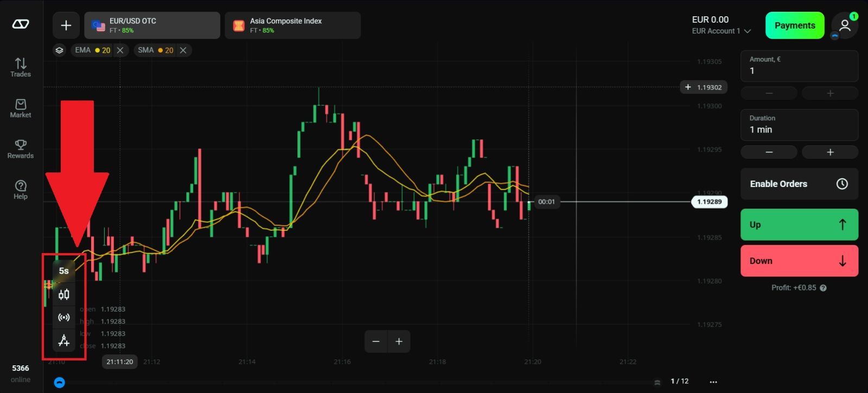Open the signals broadcast icon
This screenshot has height=393, width=868.
(x=63, y=318)
